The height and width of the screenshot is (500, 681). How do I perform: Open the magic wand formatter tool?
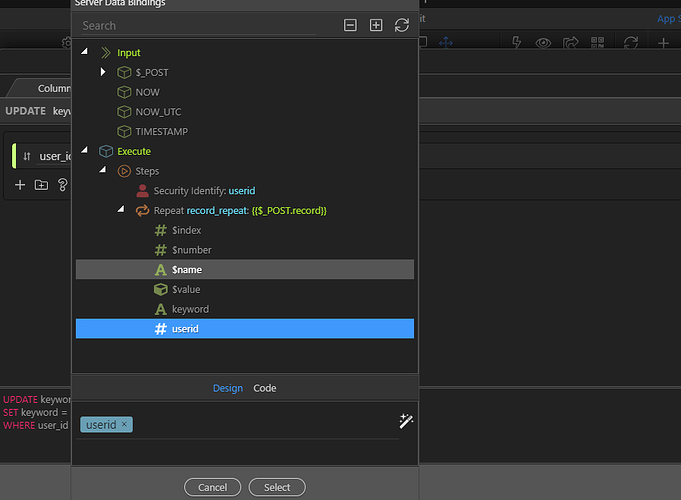tap(405, 422)
